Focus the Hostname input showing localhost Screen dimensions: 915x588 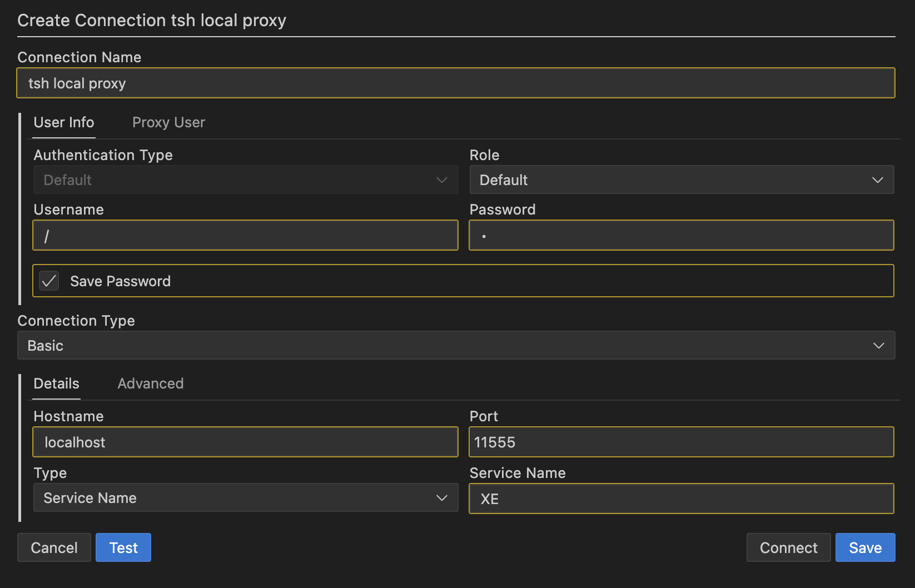pyautogui.click(x=245, y=442)
